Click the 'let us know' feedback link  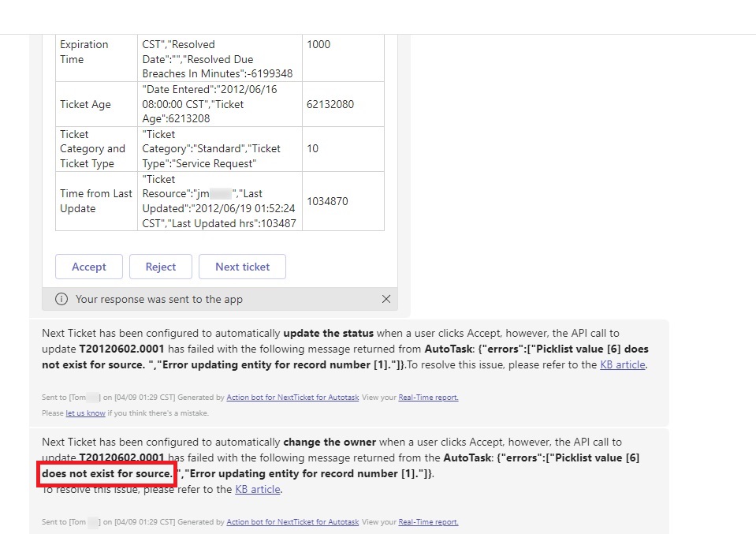click(85, 413)
